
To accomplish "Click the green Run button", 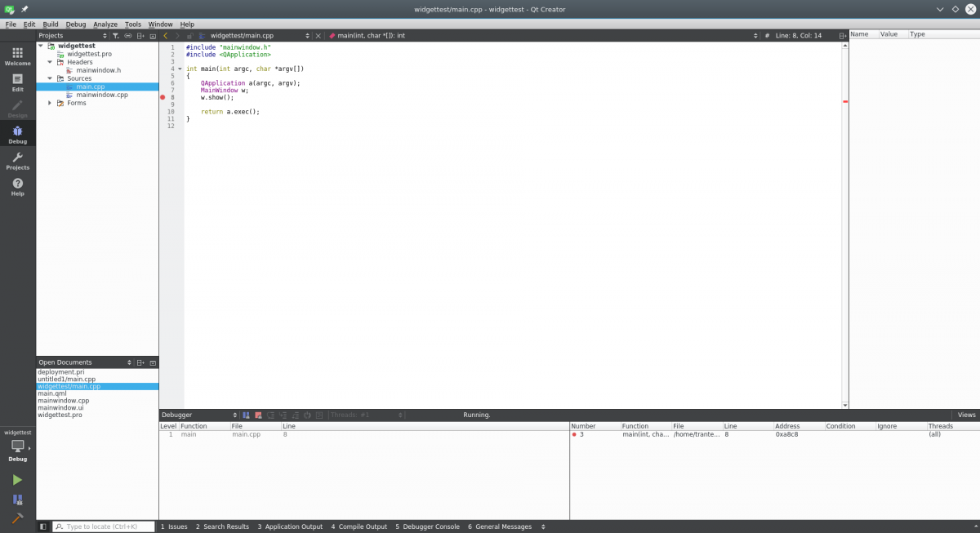I will (x=17, y=480).
